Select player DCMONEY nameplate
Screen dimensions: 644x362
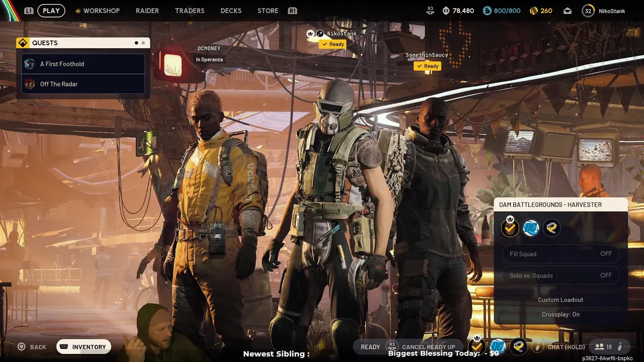coord(209,48)
